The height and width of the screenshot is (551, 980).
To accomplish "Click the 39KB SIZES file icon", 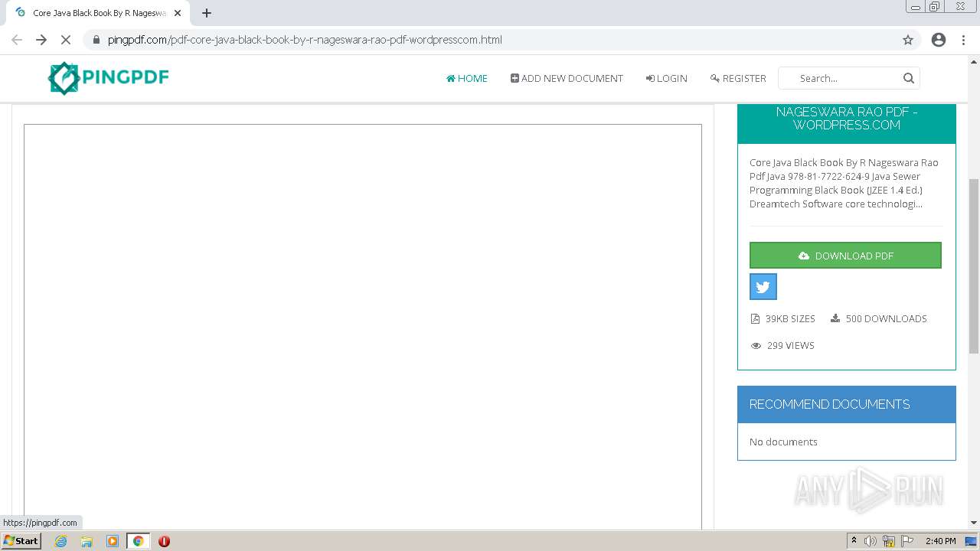I will click(x=755, y=318).
